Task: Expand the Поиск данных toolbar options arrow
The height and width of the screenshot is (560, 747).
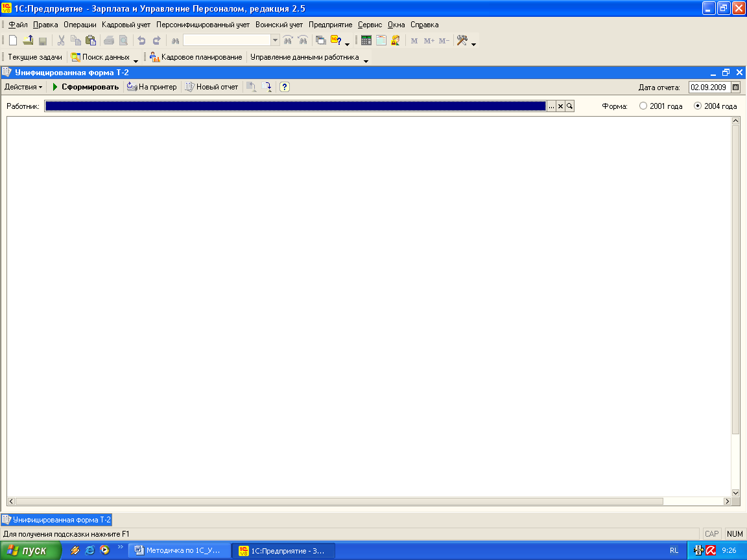Action: tap(136, 60)
